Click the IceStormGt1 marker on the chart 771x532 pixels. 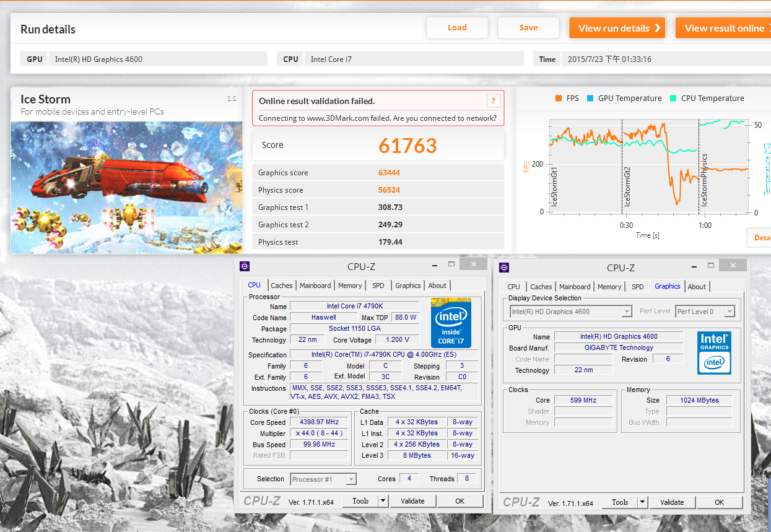pyautogui.click(x=555, y=186)
